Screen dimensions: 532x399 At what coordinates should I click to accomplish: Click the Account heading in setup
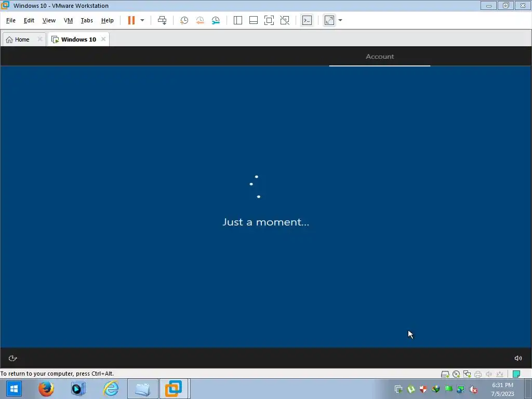pos(380,57)
